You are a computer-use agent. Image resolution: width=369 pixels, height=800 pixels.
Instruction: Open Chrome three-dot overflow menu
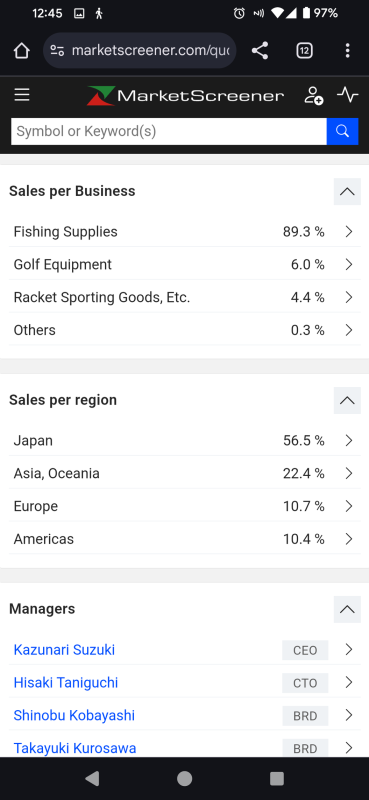[348, 51]
